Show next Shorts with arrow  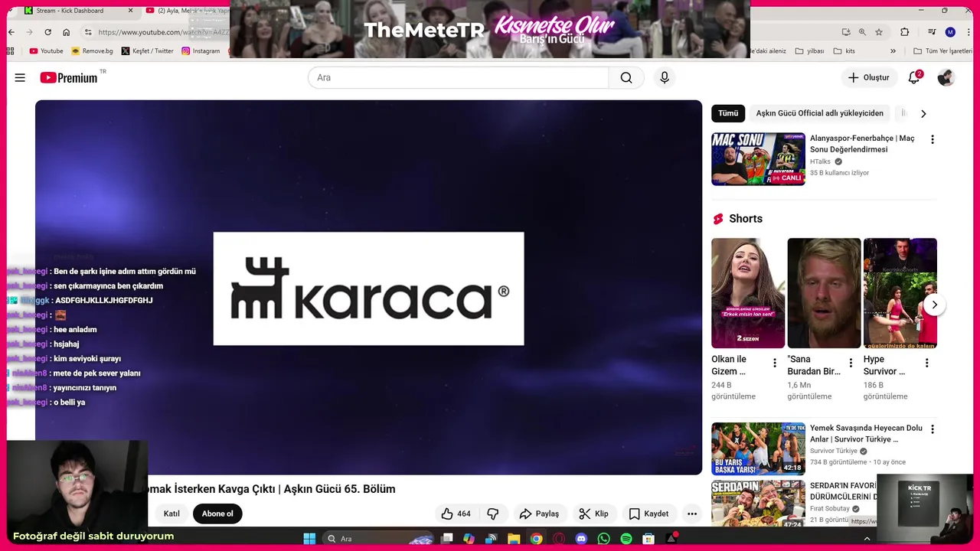pyautogui.click(x=934, y=305)
